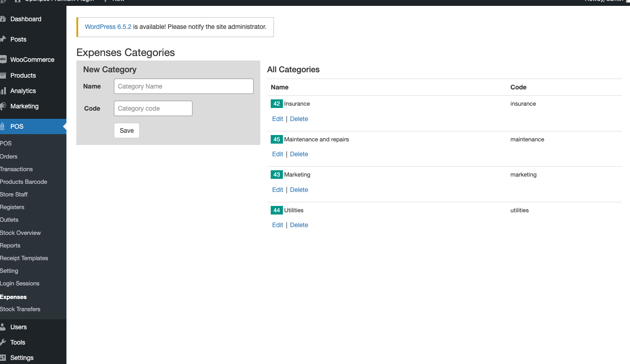Click the Products box icon

click(x=3, y=75)
